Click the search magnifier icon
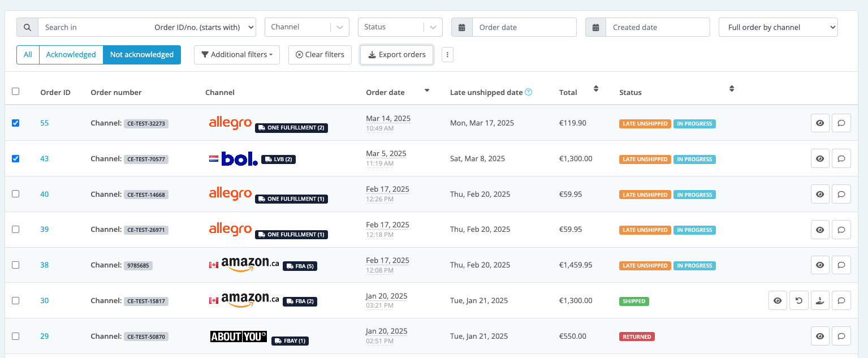868x358 pixels. (x=27, y=27)
